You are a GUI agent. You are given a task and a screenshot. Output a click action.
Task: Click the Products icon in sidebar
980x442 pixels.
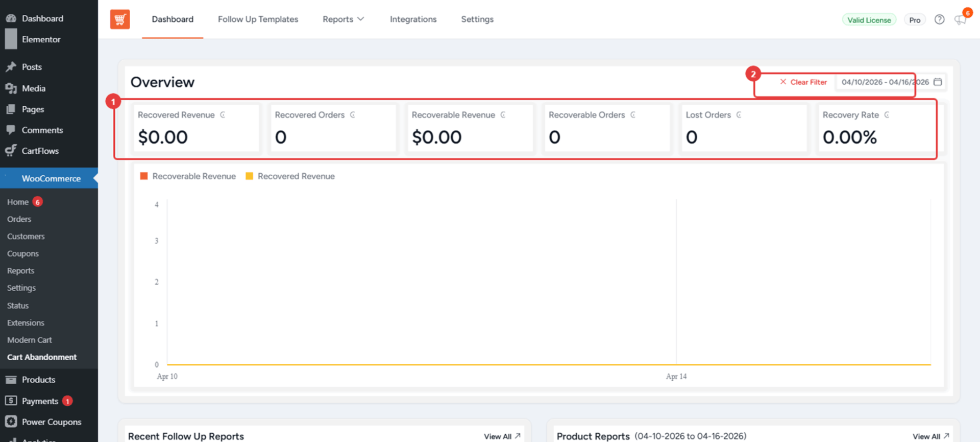(x=11, y=380)
